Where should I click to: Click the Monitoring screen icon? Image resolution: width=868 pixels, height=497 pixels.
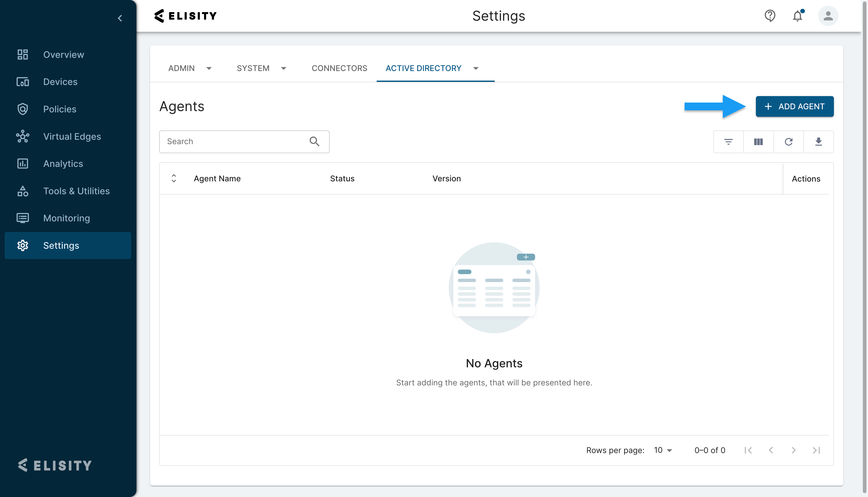(22, 218)
